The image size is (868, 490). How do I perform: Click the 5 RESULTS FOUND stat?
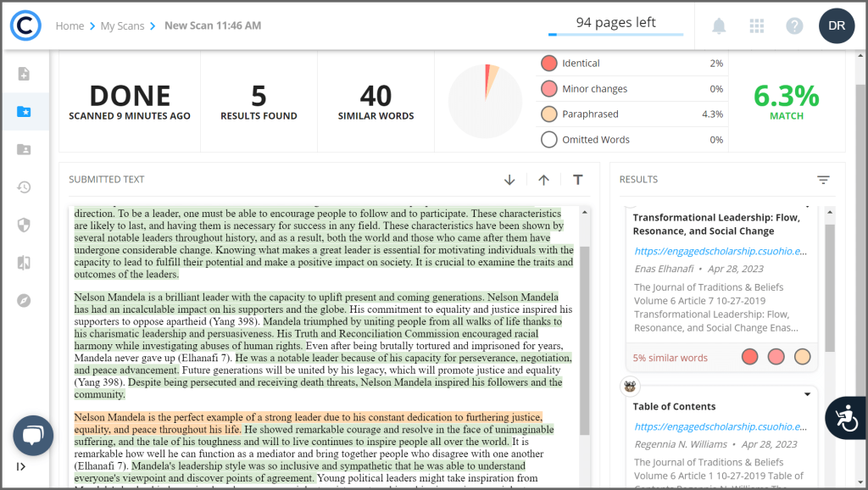coord(259,102)
